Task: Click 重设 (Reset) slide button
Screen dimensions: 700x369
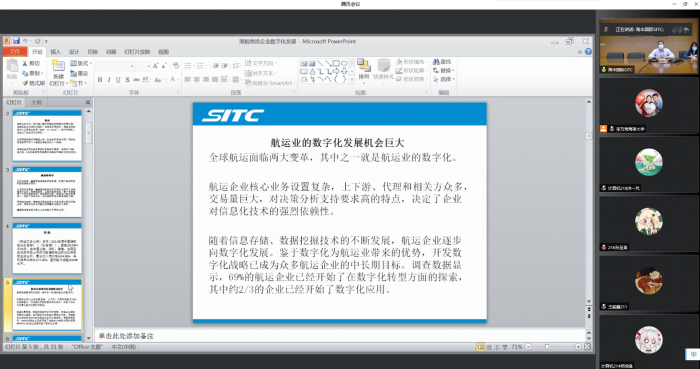Action: click(79, 73)
